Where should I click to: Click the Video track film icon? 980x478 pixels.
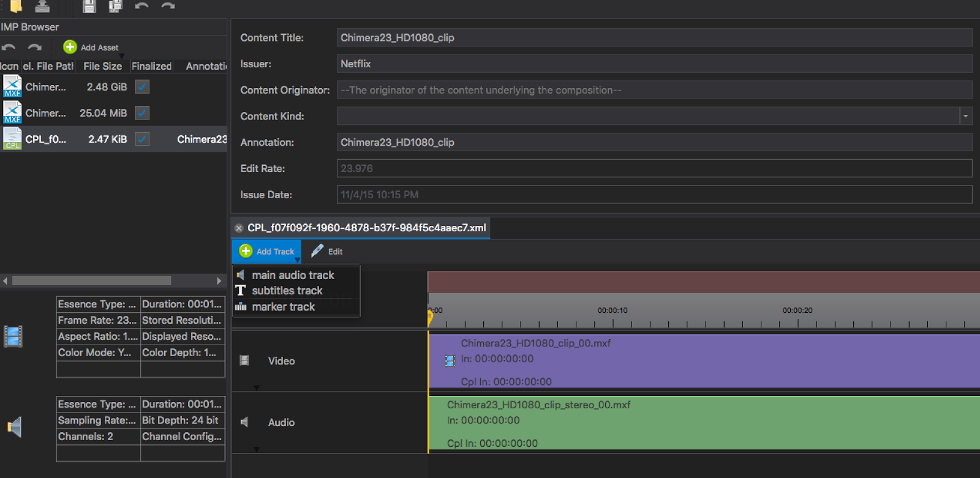(x=244, y=360)
